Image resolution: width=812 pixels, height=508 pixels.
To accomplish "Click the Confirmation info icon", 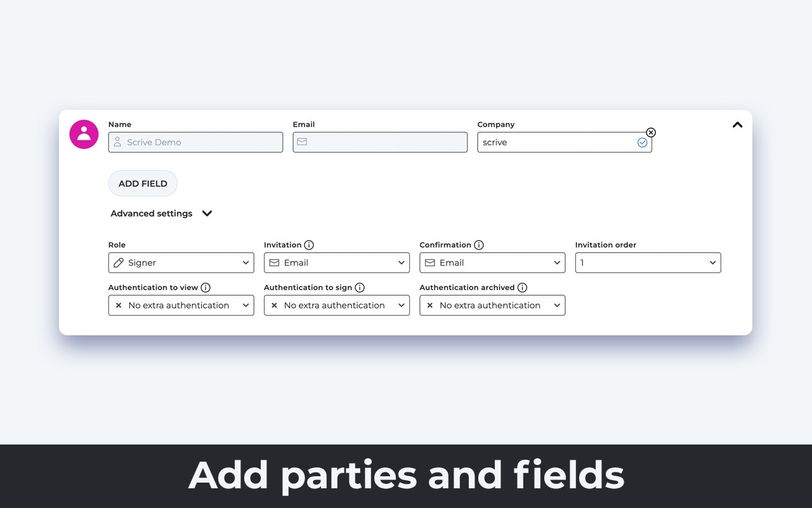I will (479, 245).
